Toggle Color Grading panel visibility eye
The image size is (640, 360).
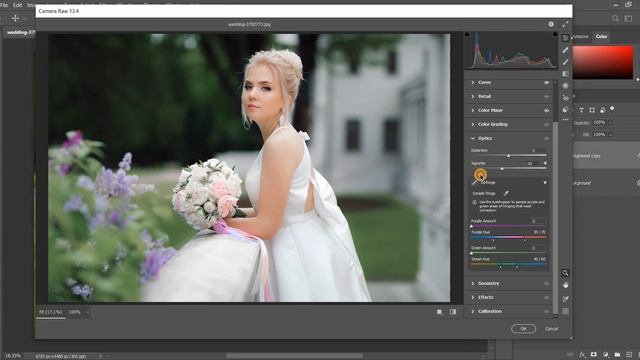click(546, 124)
